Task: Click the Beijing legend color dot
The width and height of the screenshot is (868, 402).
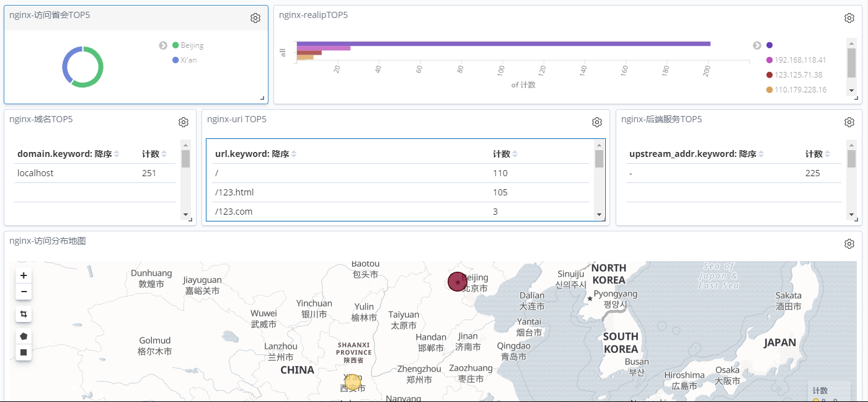Action: coord(175,45)
